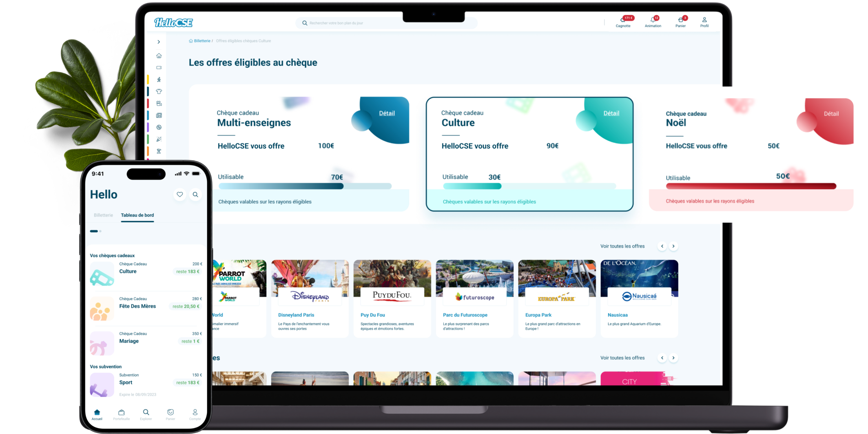Click Détail on the Culture chèque card
Screen dimensions: 868x434
click(x=611, y=113)
